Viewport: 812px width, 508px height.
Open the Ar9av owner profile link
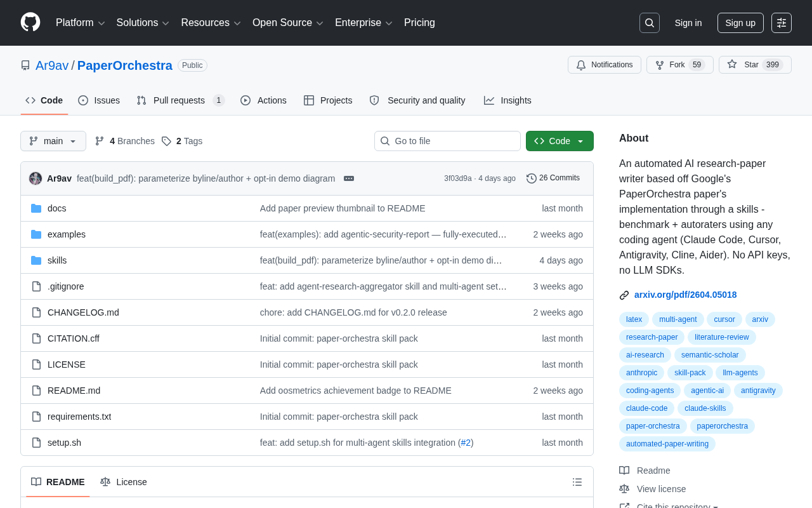52,65
